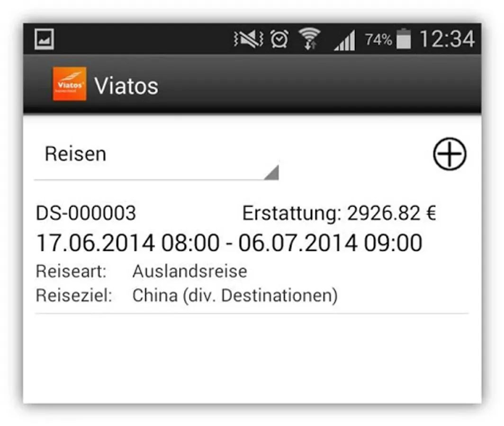Select trip date range 17.06.2014 - 06.07.2014

coord(229,243)
